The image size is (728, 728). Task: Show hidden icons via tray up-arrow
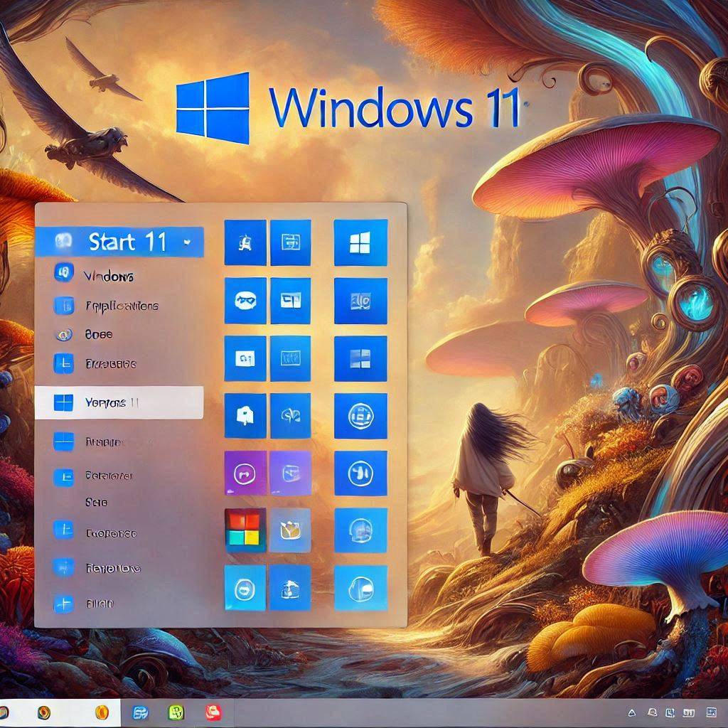click(631, 712)
